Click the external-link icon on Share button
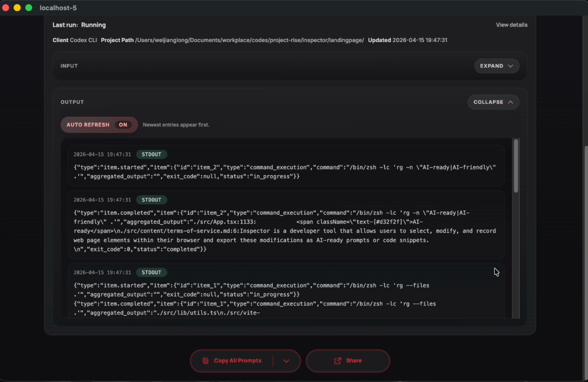 (338, 361)
